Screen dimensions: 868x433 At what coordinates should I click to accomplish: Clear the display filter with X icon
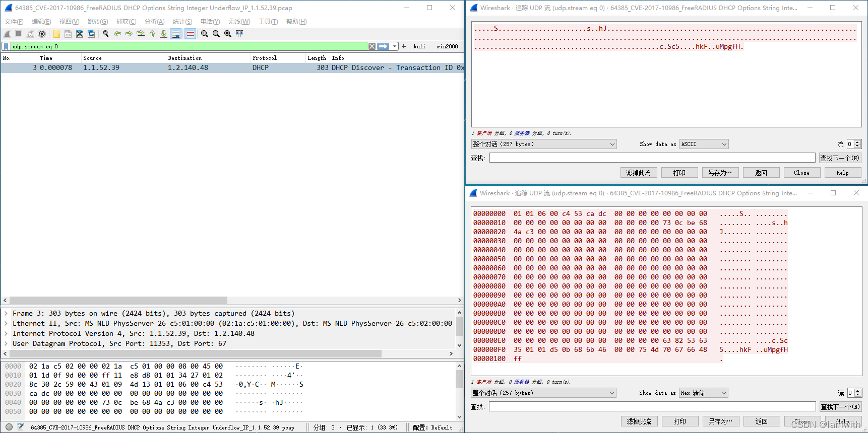372,46
